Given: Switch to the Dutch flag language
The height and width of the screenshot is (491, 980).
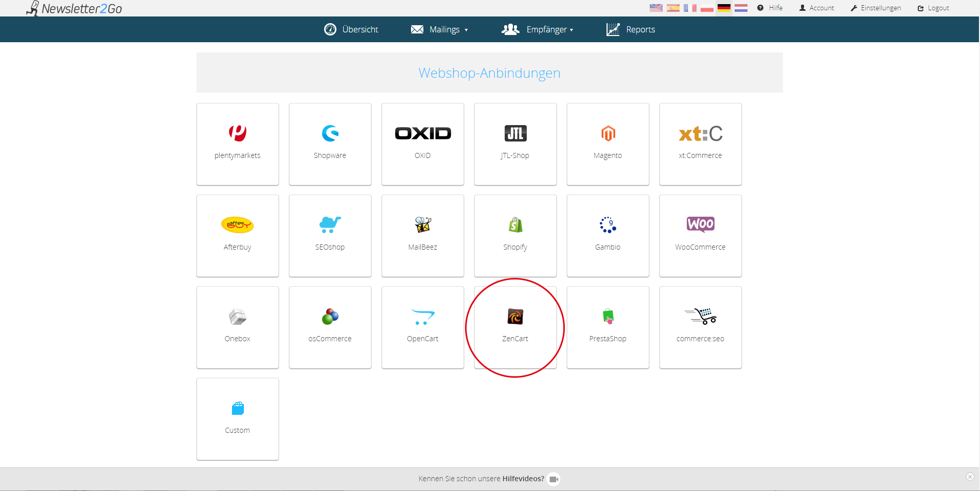Looking at the screenshot, I should click(741, 8).
